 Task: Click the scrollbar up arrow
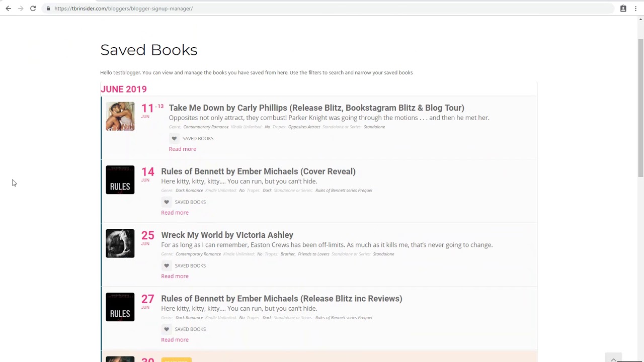(x=640, y=20)
